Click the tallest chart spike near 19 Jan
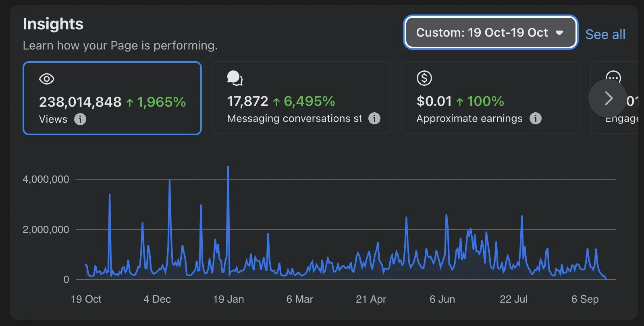 click(228, 167)
